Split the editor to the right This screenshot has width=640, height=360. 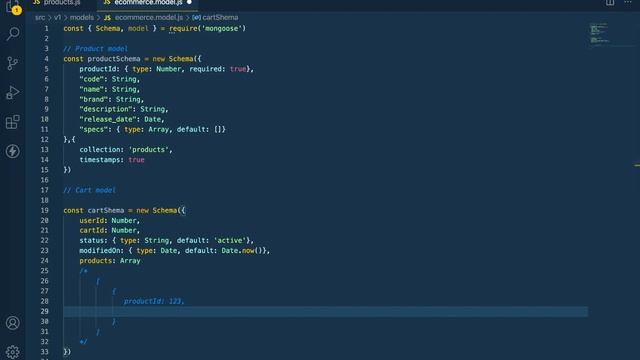tap(610, 2)
